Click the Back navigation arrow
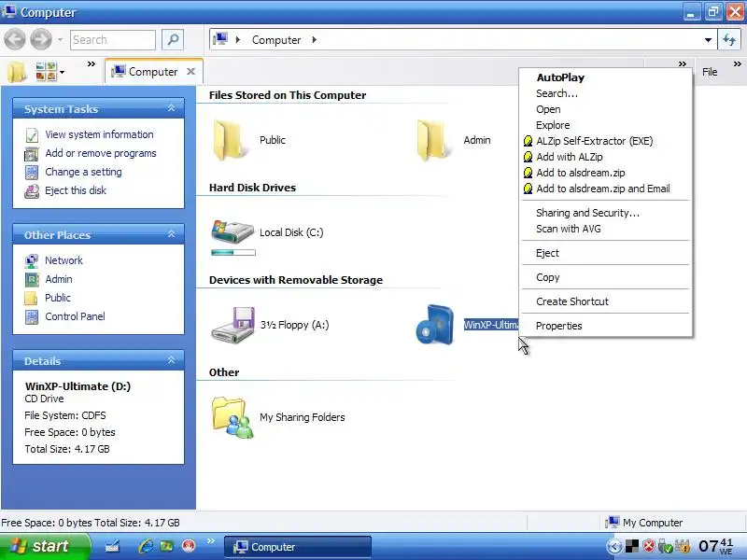 [15, 39]
